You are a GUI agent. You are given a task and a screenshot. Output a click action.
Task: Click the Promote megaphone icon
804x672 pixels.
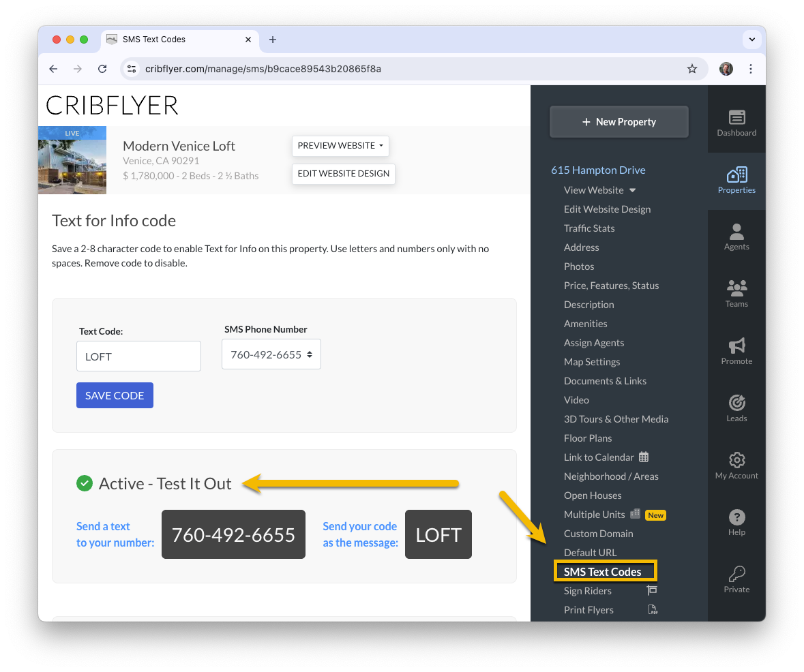click(x=736, y=346)
